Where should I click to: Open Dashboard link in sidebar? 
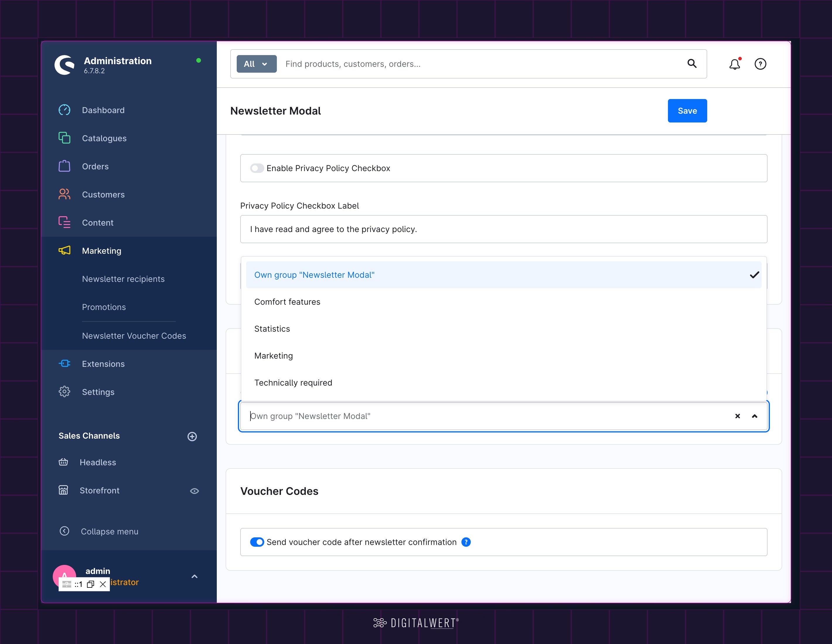pos(103,110)
